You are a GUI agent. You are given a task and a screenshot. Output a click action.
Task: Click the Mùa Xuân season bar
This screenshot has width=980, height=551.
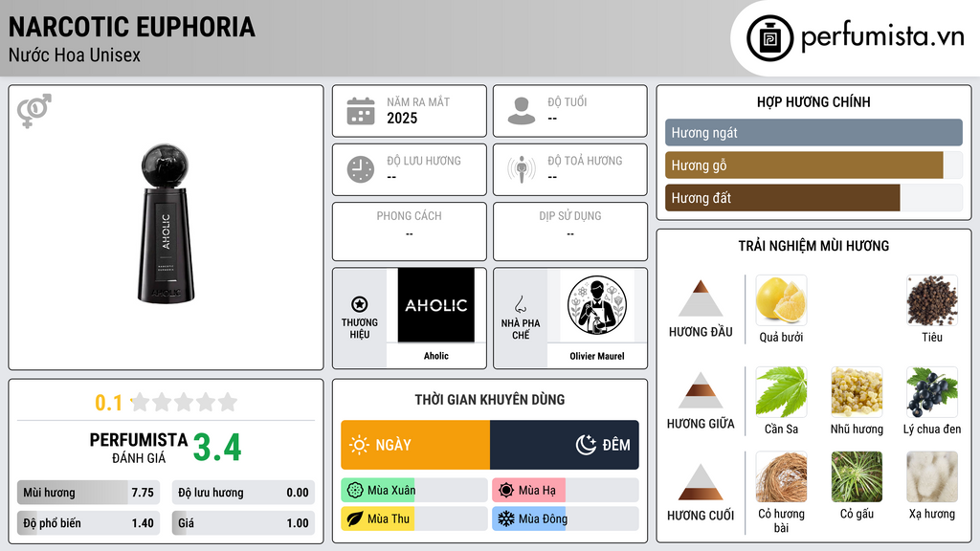414,491
